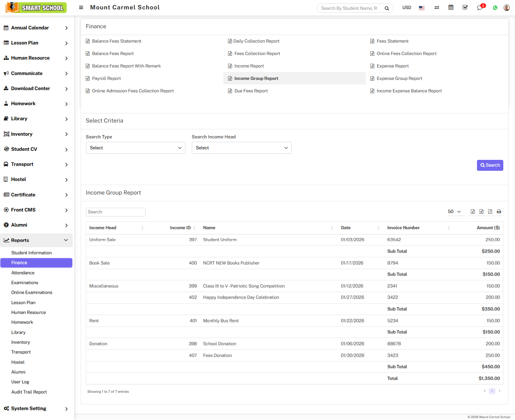Open the chat notifications icon

tap(480, 8)
